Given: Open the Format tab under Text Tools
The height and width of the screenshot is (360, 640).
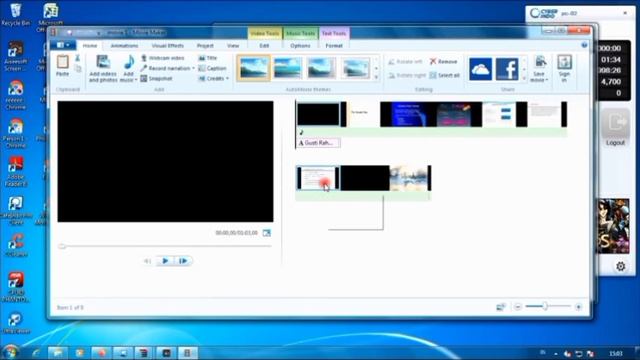Looking at the screenshot, I should point(334,46).
